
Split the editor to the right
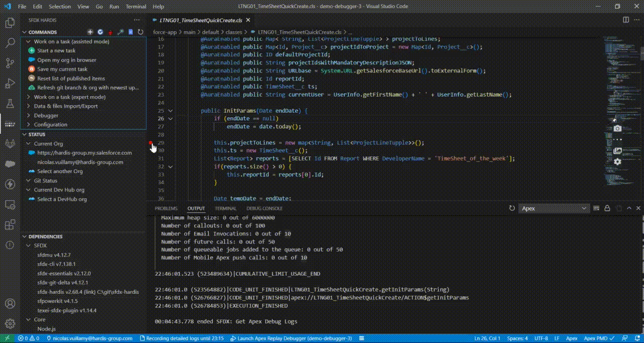click(626, 20)
